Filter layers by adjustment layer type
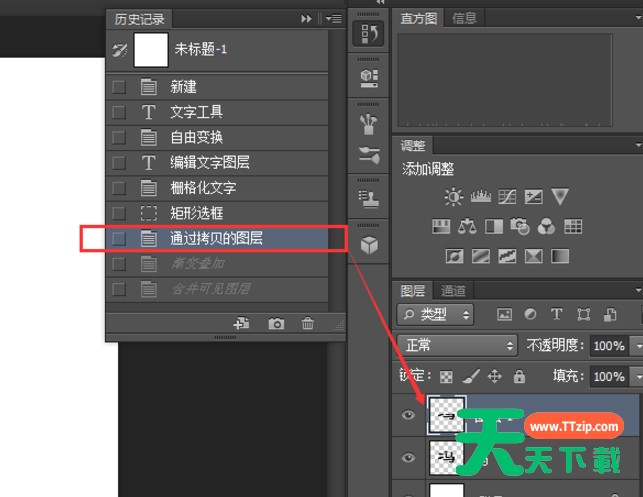Viewport: 643px width, 497px height. (x=530, y=315)
